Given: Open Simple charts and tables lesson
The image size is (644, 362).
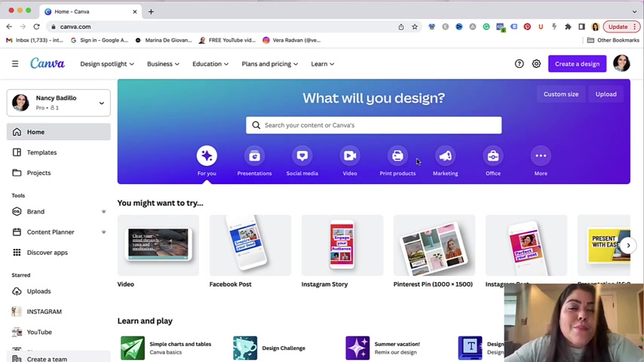Looking at the screenshot, I should coord(167,348).
